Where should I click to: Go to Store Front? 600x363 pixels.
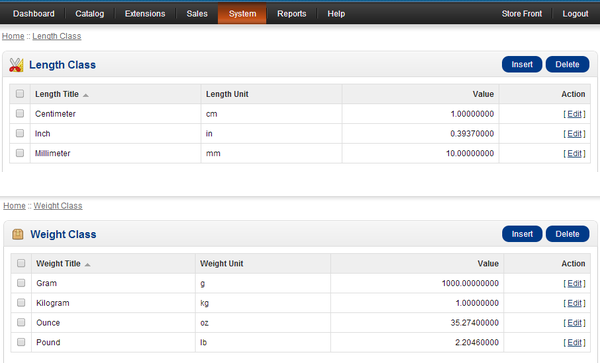pyautogui.click(x=522, y=14)
